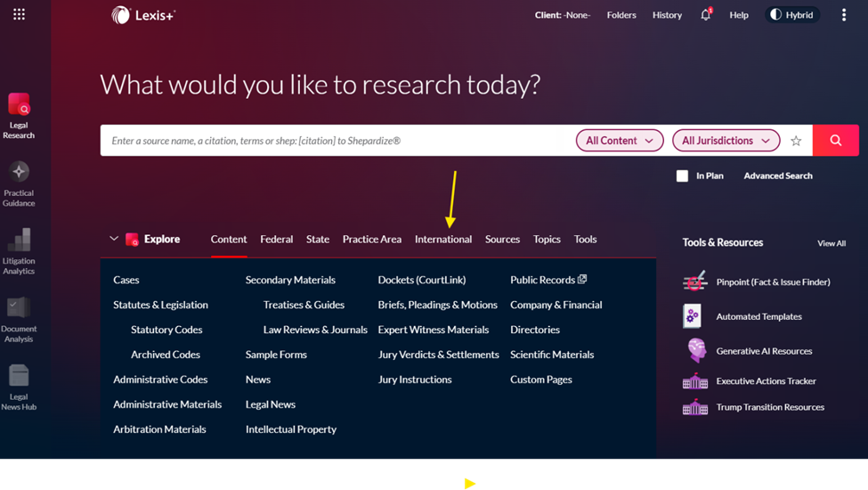Open the Cases content link

(x=126, y=280)
